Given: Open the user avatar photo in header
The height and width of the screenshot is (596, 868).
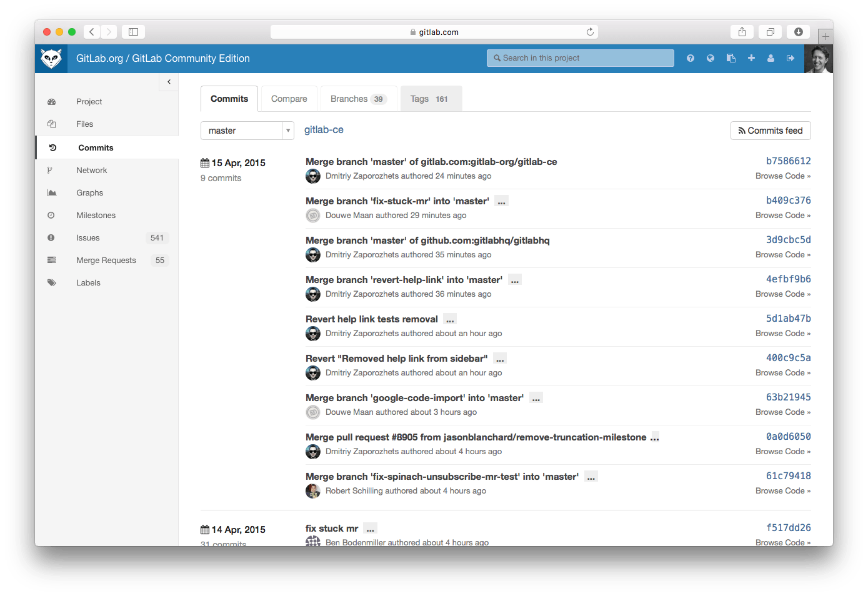Looking at the screenshot, I should point(819,59).
